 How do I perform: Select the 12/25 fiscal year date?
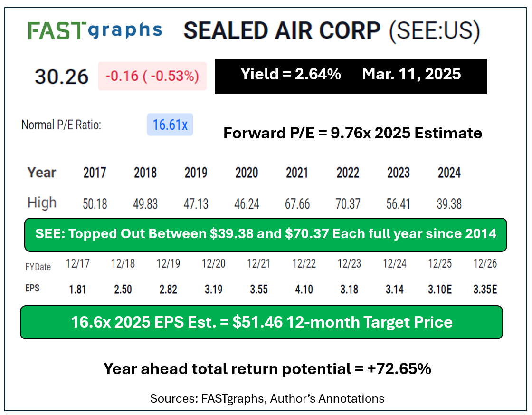tap(440, 264)
